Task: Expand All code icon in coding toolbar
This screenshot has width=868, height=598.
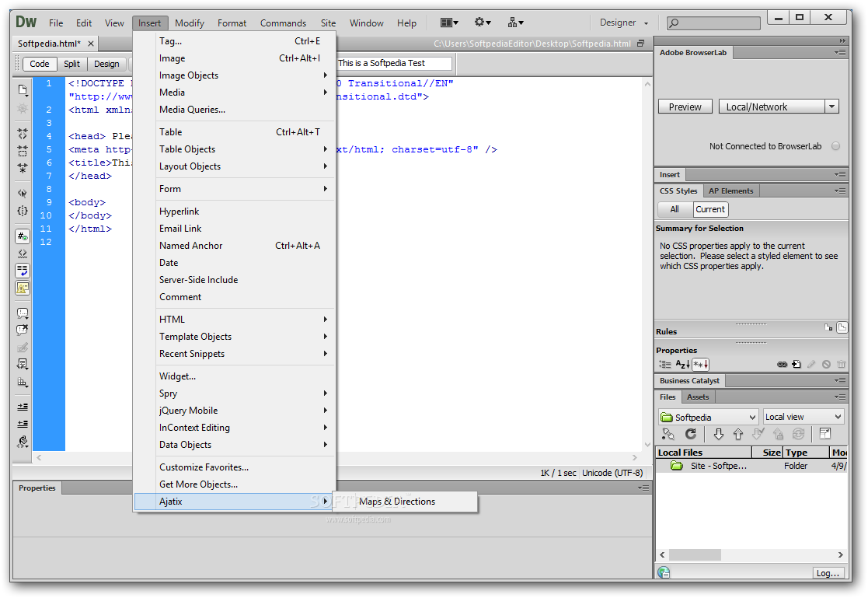Action: 22,167
